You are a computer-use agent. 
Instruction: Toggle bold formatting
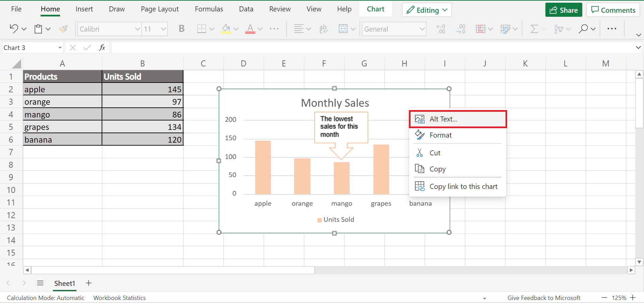(181, 29)
